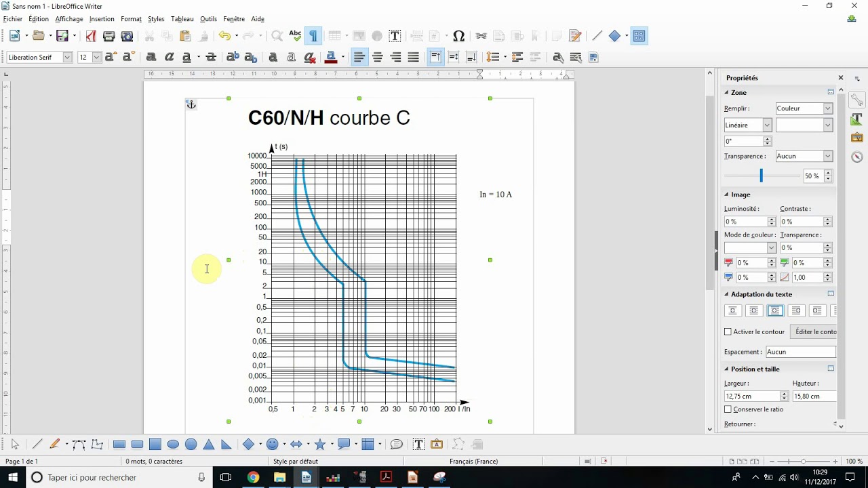Close the Propriétés sidebar panel
The image size is (868, 488).
tap(841, 78)
